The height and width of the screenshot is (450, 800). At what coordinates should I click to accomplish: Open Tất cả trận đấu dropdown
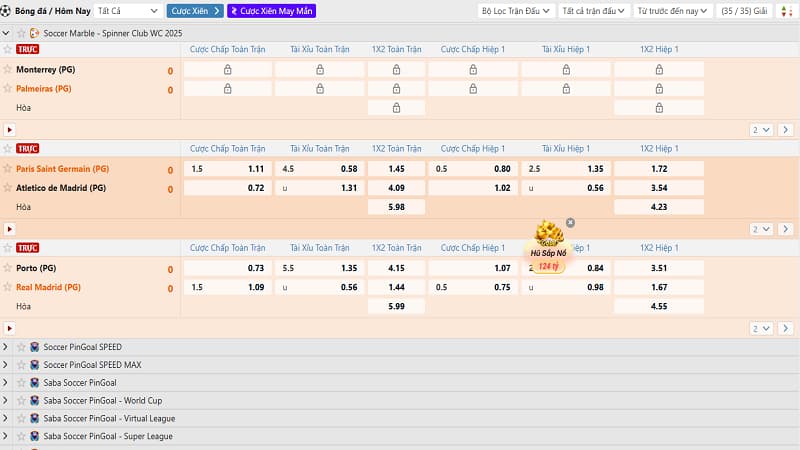[x=593, y=11]
